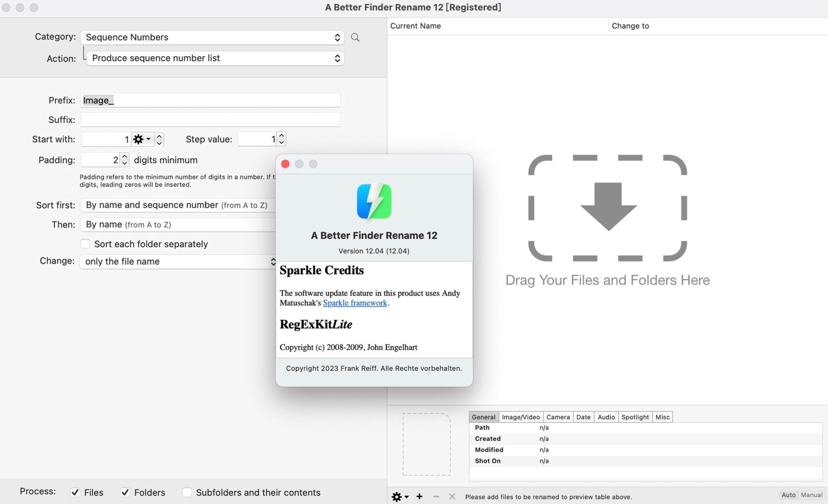Image resolution: width=828 pixels, height=504 pixels.
Task: Select the Date metadata tab
Action: coord(583,417)
